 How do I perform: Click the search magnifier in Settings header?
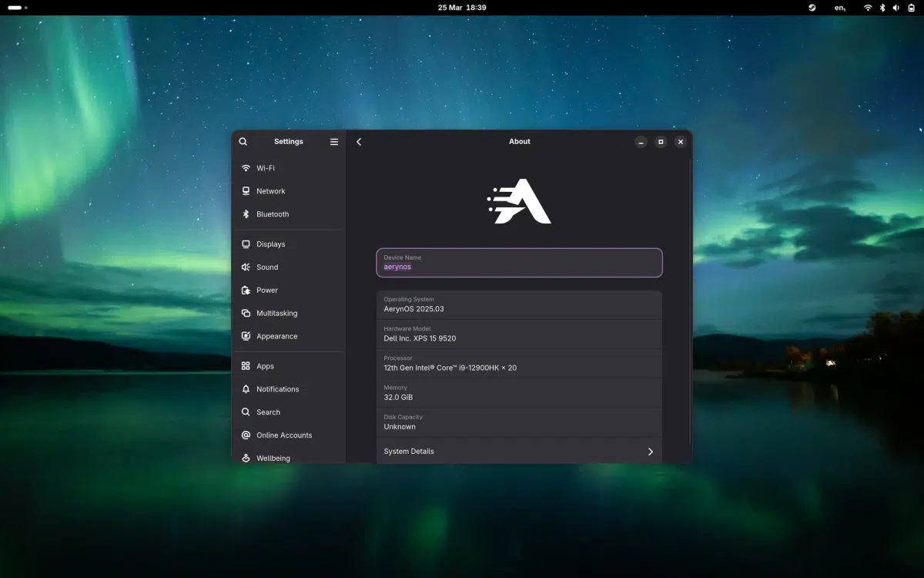[243, 141]
